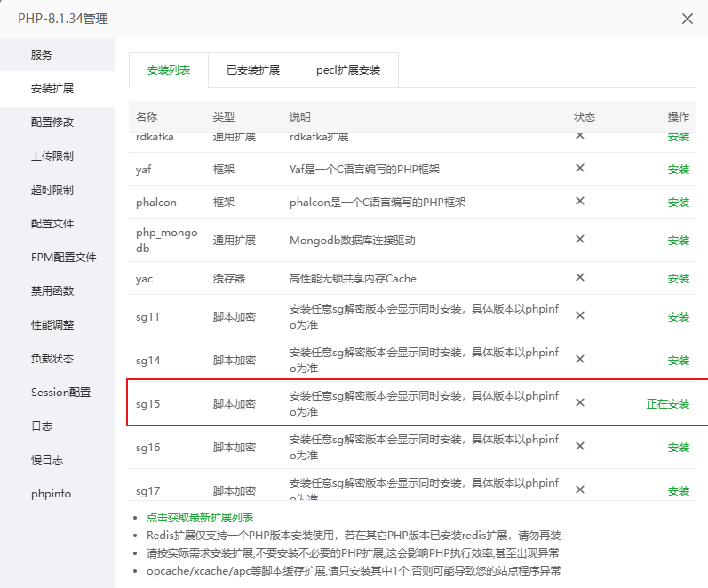Click 正在安装 for sg15
The height and width of the screenshot is (588, 708).
tap(668, 404)
